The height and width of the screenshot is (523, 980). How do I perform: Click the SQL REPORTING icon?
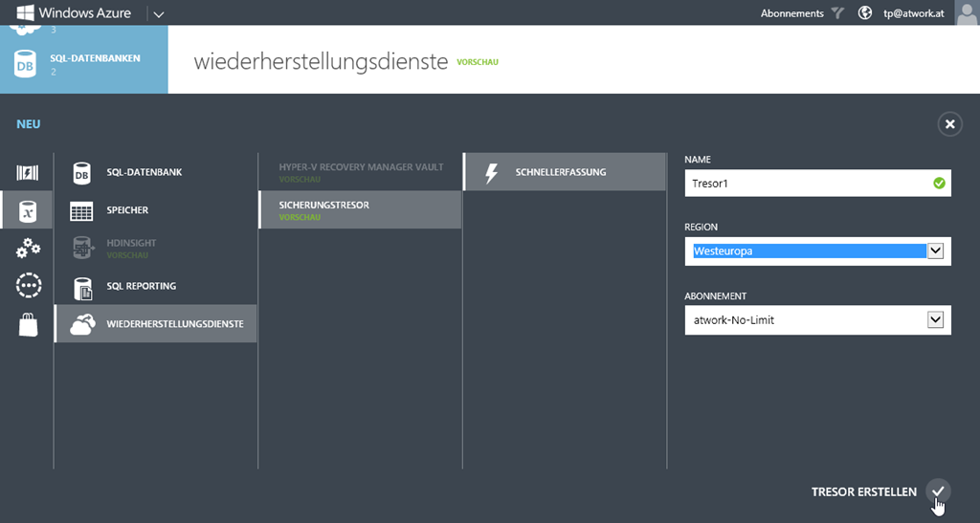click(82, 288)
